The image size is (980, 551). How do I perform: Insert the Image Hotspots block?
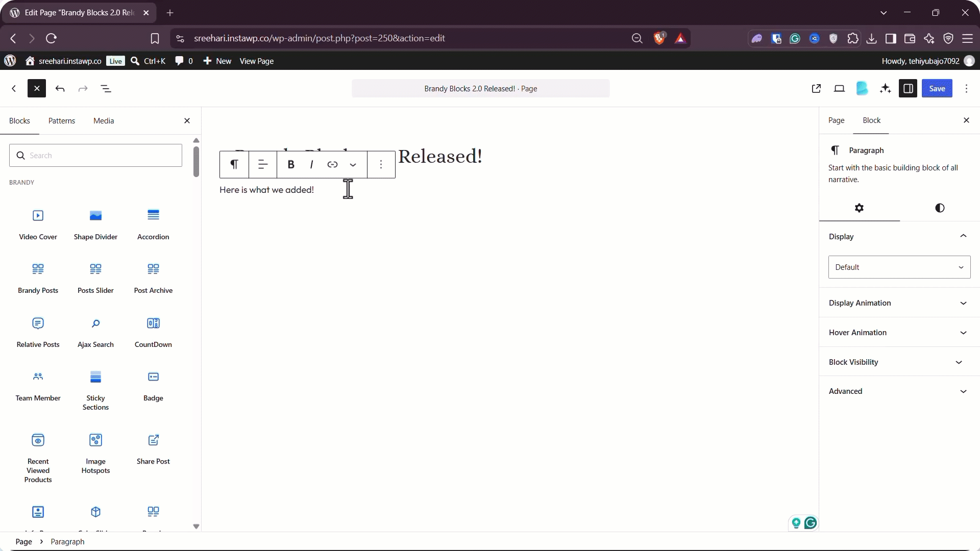tap(95, 454)
